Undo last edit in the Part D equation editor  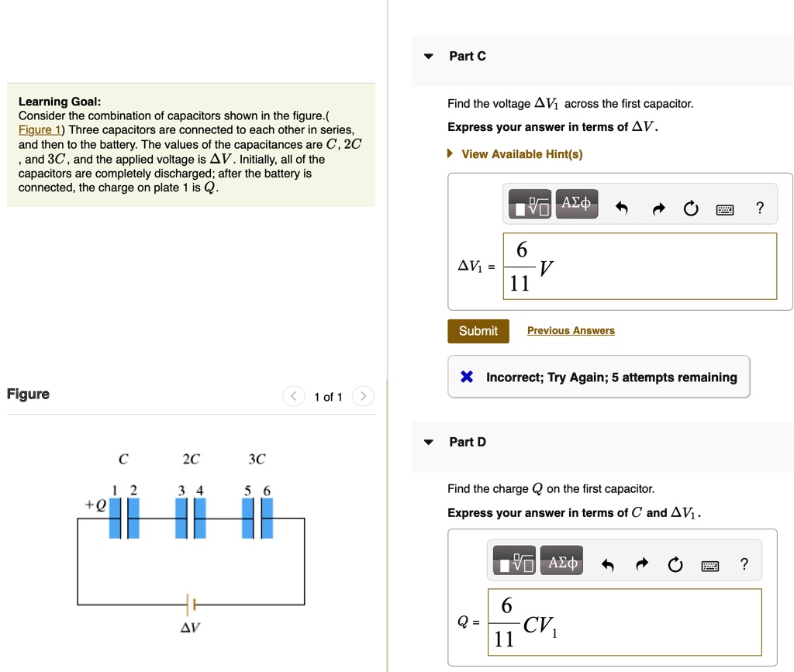610,564
